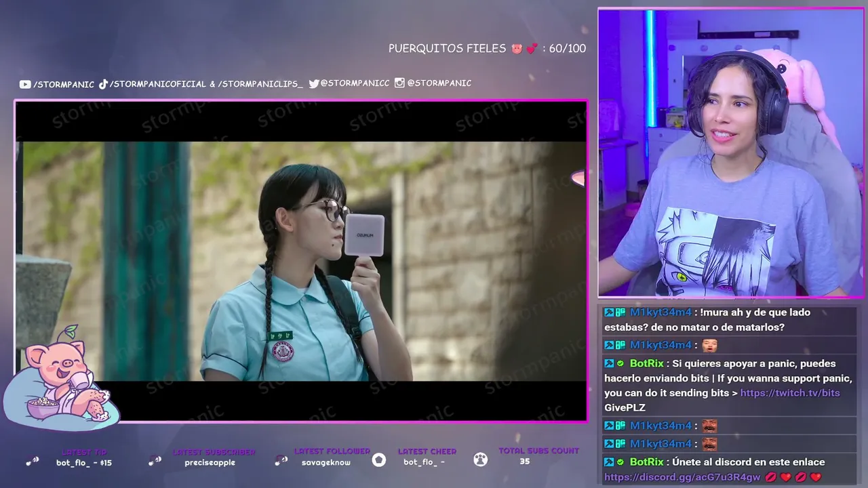
Task: Click the pink hearts emoji in the goal header
Action: 532,49
